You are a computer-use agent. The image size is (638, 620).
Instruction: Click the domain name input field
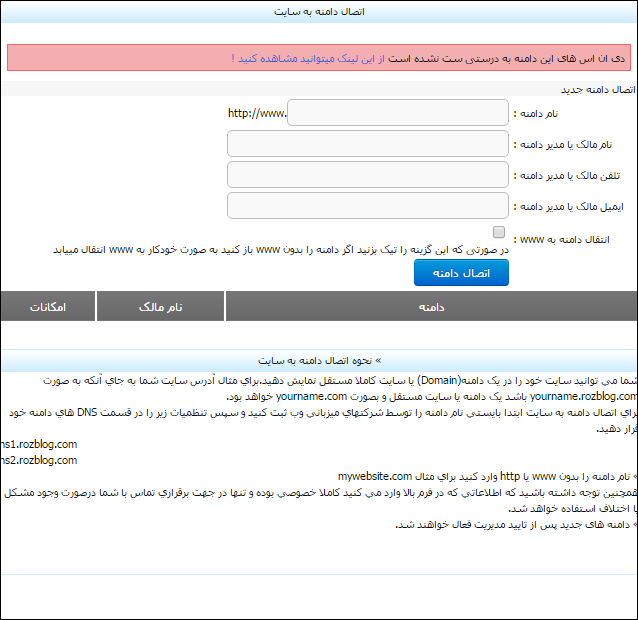tap(398, 113)
